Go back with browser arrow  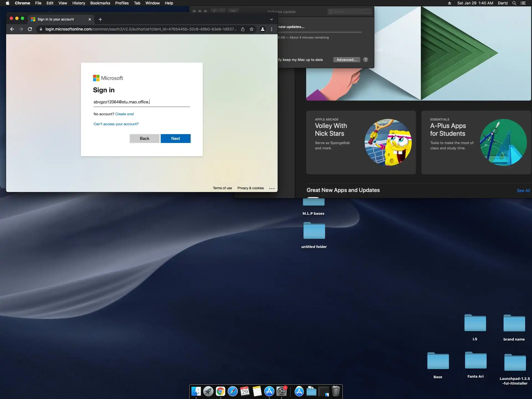pyautogui.click(x=12, y=29)
